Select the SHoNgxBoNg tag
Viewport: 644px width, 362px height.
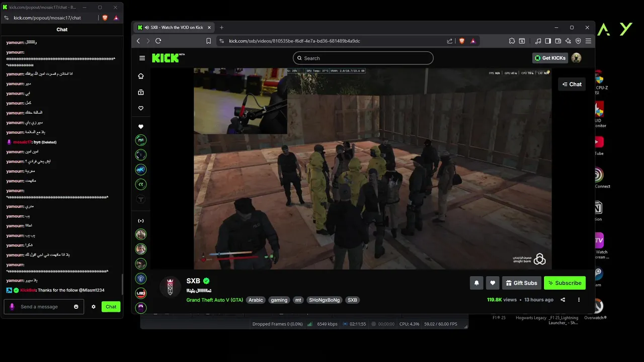[325, 300]
